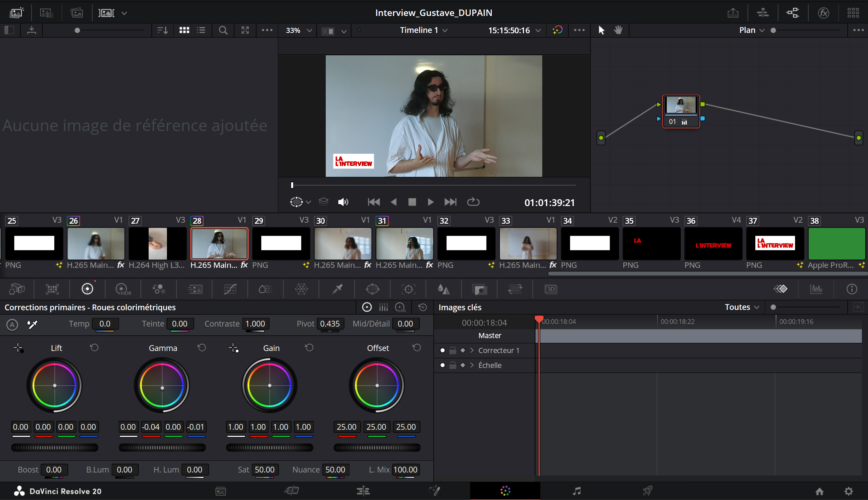Open the Timeline 1 dropdown
The height and width of the screenshot is (500, 868).
[423, 30]
